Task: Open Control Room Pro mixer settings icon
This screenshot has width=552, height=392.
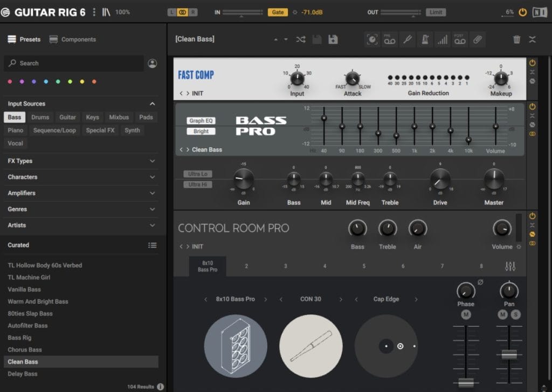Action: (510, 266)
